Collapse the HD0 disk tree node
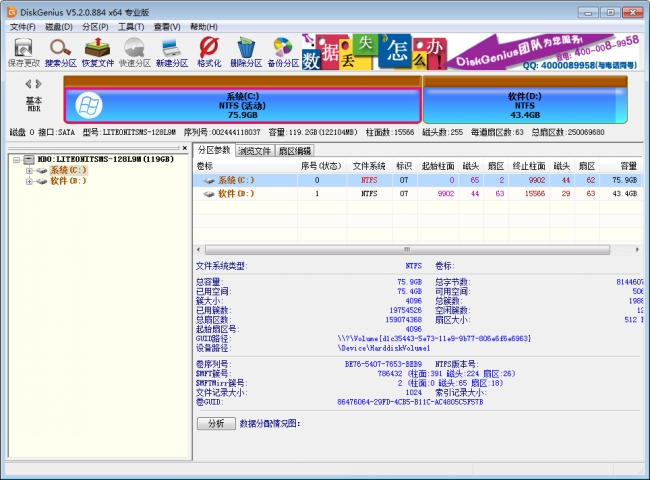Viewport: 650px width, 480px height. click(x=17, y=160)
